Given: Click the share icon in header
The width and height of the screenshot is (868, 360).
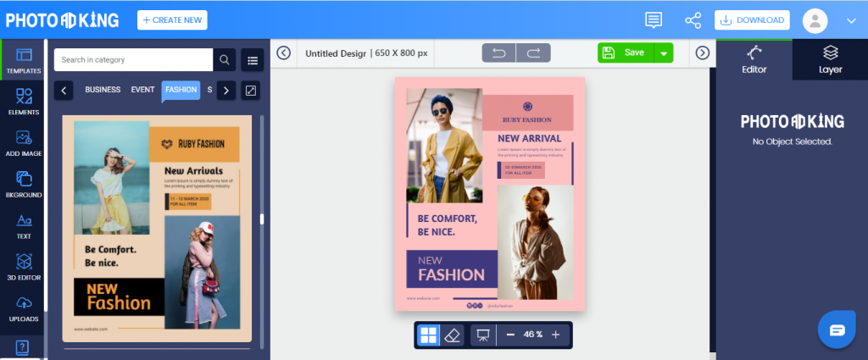Looking at the screenshot, I should click(693, 20).
